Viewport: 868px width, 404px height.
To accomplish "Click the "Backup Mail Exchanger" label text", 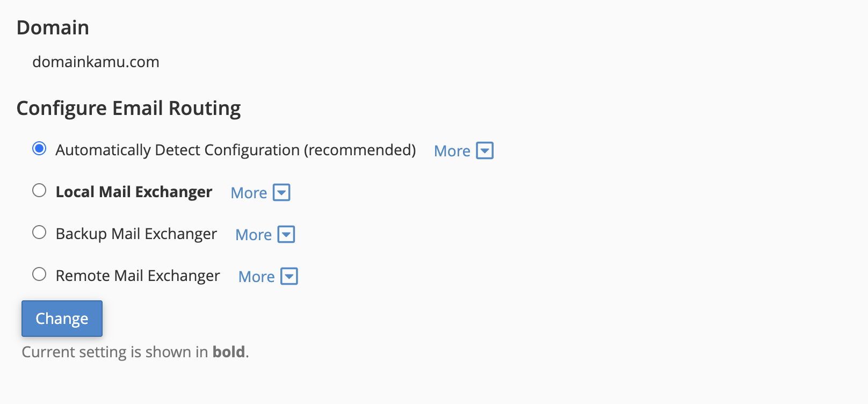I will click(x=136, y=234).
